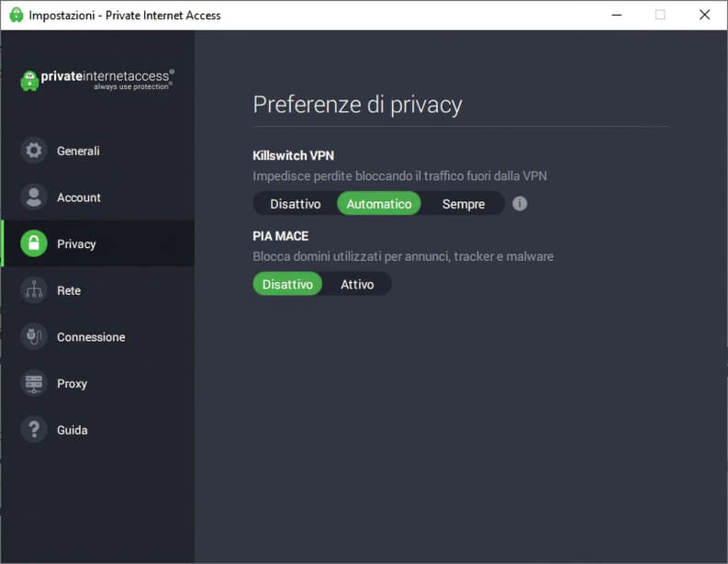
Task: Open the Generali settings section
Action: tap(98, 151)
